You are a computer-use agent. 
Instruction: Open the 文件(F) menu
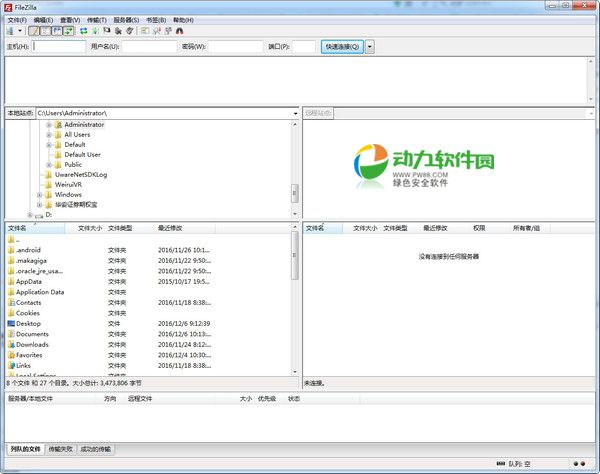17,20
